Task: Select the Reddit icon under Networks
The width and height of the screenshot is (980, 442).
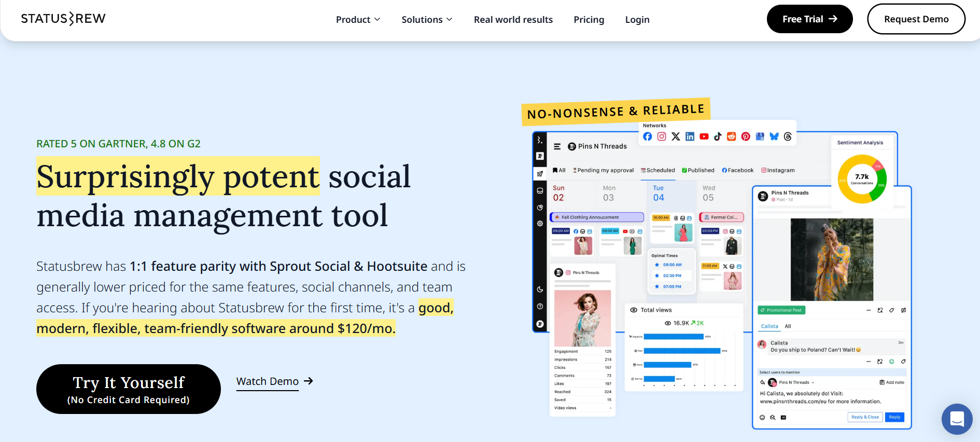Action: [x=732, y=136]
